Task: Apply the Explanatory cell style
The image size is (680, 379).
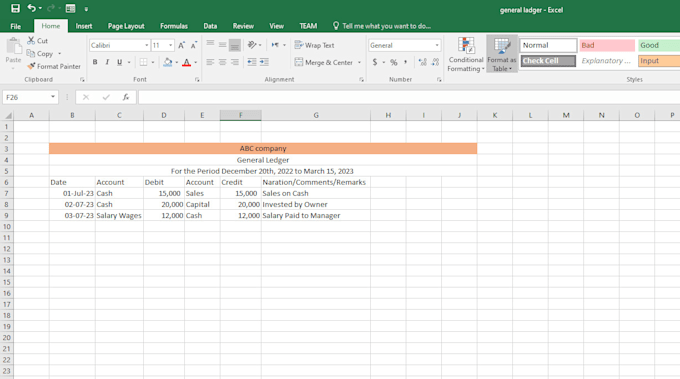Action: coord(607,61)
